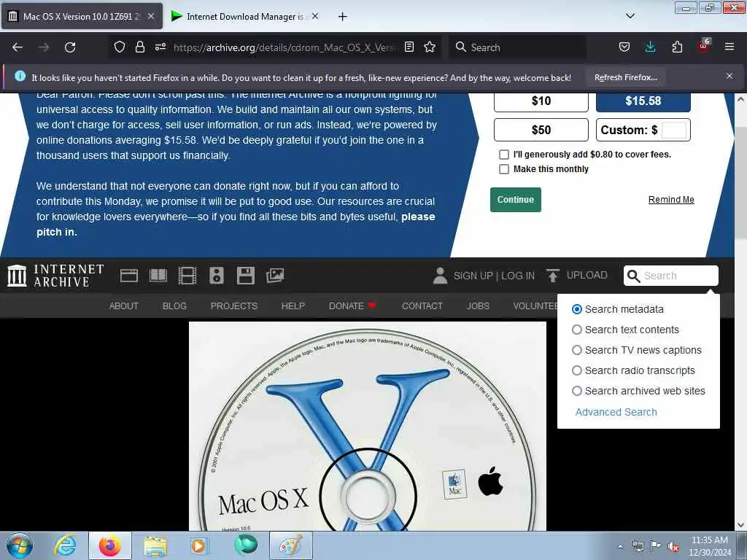
Task: Open a new browser tab
Action: pos(342,17)
